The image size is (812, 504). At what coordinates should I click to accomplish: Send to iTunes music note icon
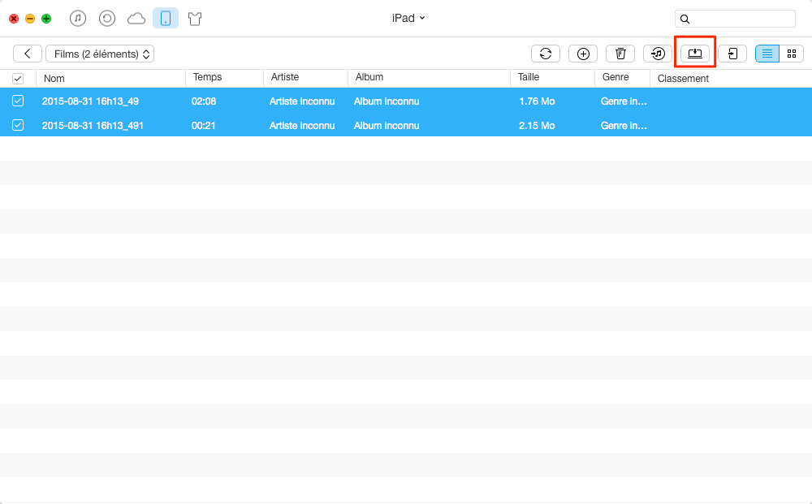(x=658, y=54)
